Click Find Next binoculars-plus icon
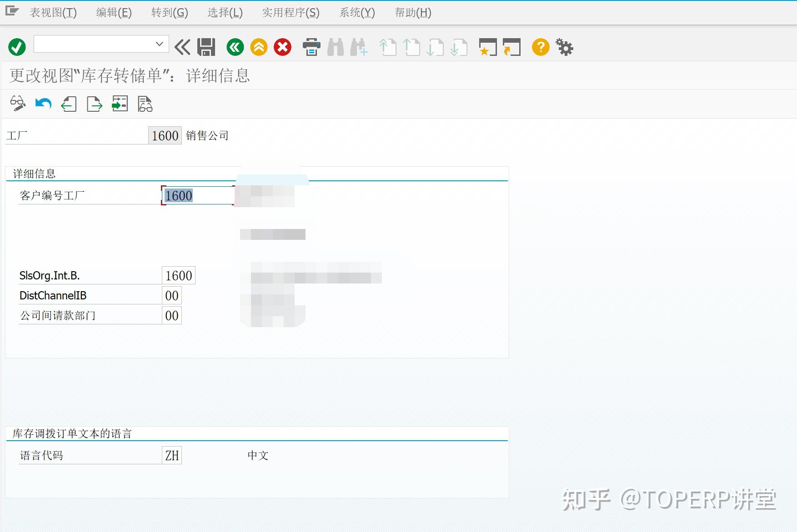 (x=359, y=47)
